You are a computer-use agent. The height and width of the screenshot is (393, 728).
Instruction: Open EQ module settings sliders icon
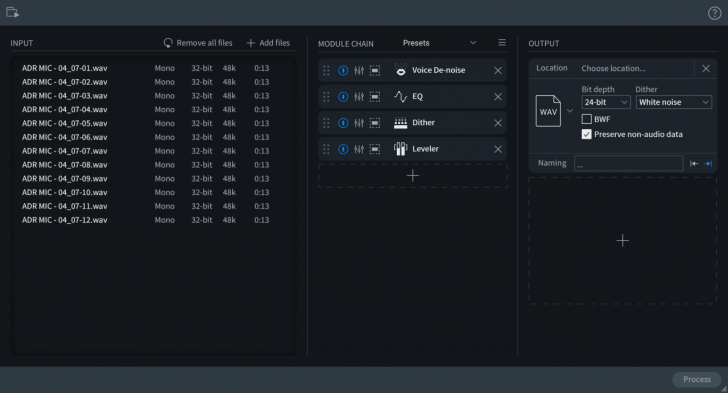[x=359, y=97]
